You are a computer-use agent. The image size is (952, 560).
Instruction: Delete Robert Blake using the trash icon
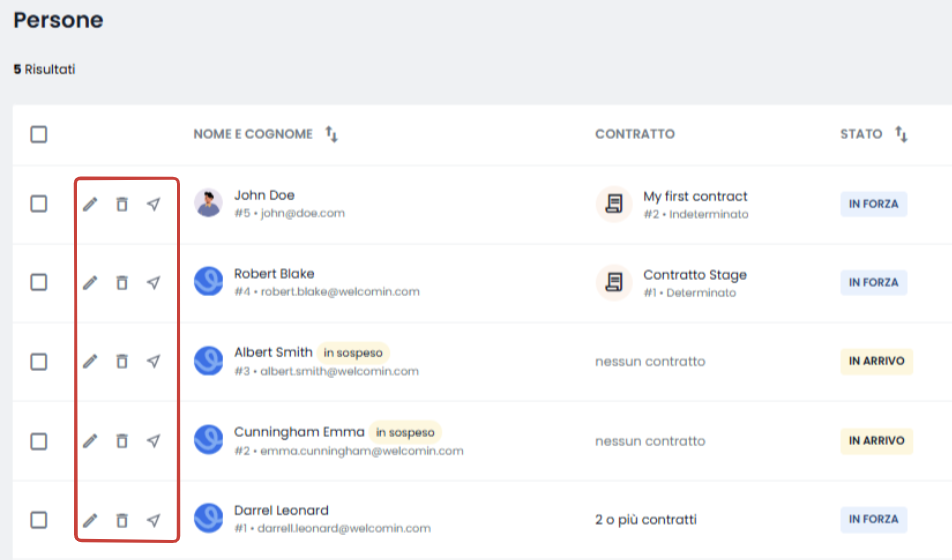coord(122,282)
